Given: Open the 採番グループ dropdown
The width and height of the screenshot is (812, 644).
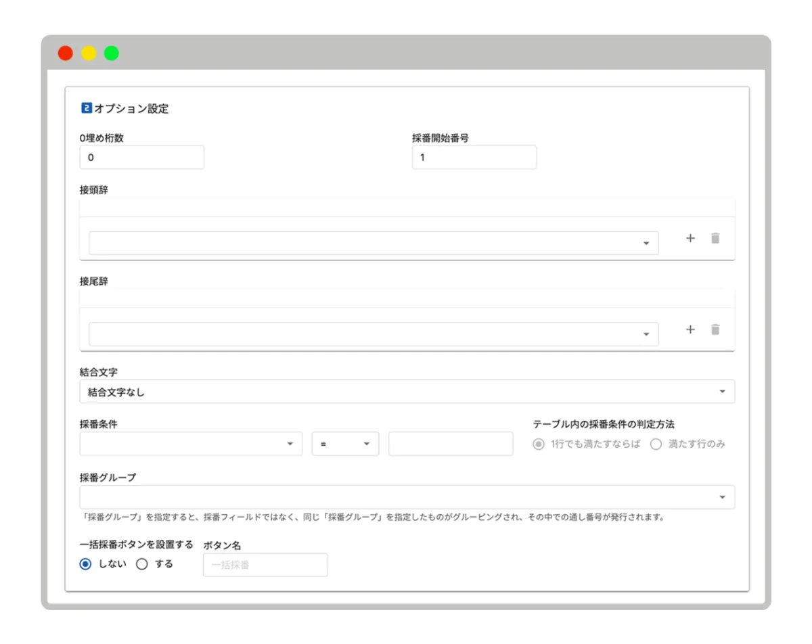Looking at the screenshot, I should [407, 497].
